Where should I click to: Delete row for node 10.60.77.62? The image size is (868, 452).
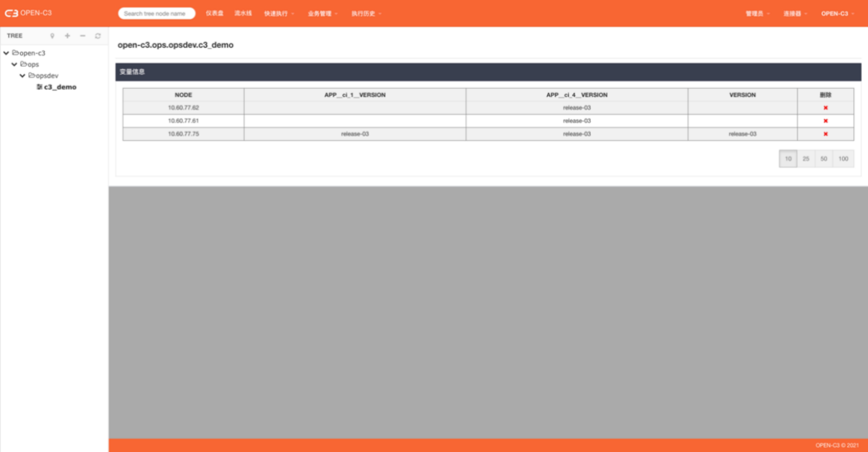pos(826,108)
